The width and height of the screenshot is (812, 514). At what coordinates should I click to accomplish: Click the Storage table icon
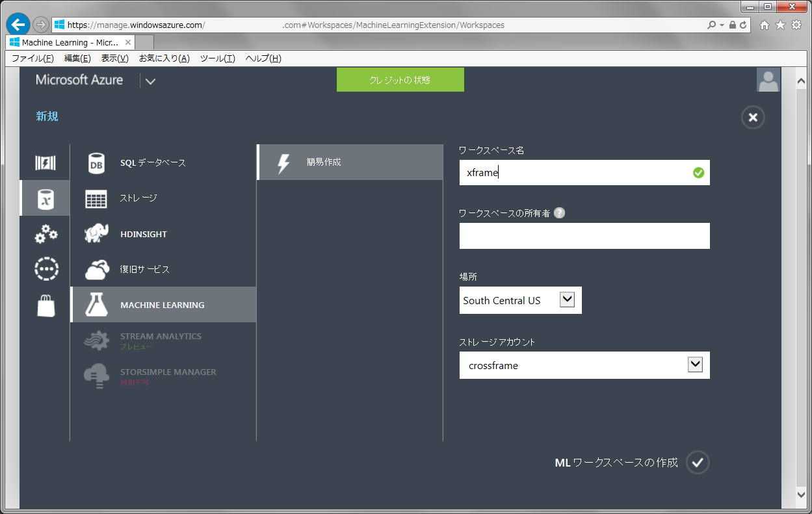tap(96, 199)
